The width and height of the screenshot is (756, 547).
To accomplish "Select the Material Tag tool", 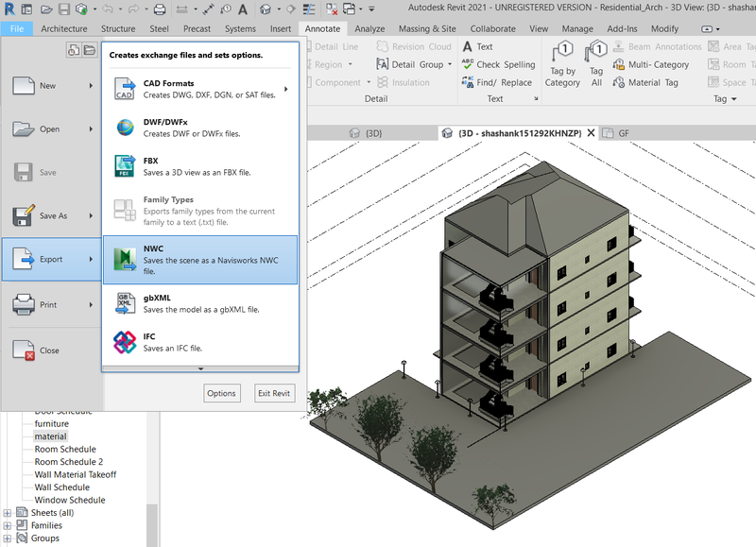I will coord(652,83).
